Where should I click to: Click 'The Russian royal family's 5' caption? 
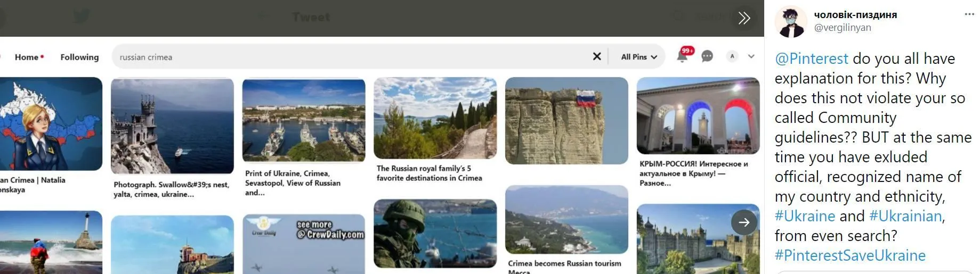[x=424, y=169]
